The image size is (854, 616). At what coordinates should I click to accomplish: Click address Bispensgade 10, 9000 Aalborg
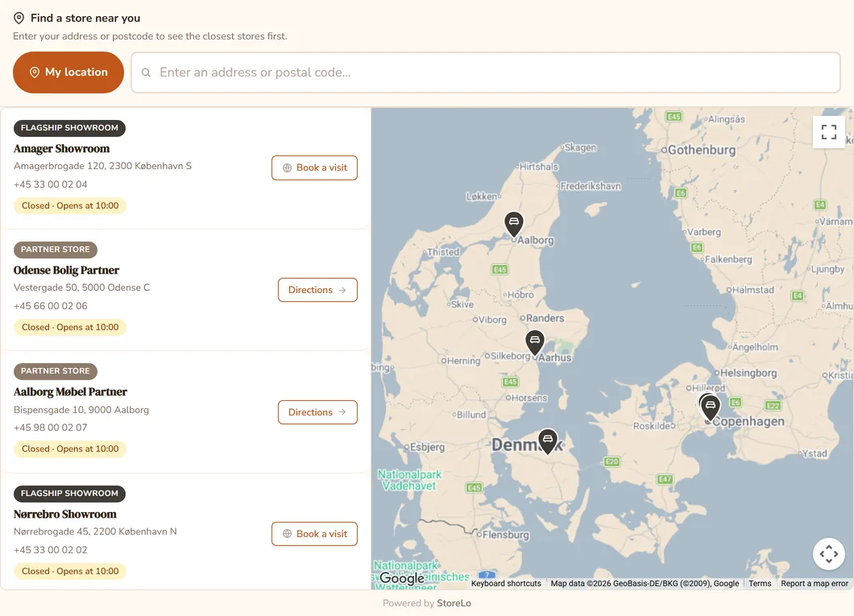click(81, 410)
